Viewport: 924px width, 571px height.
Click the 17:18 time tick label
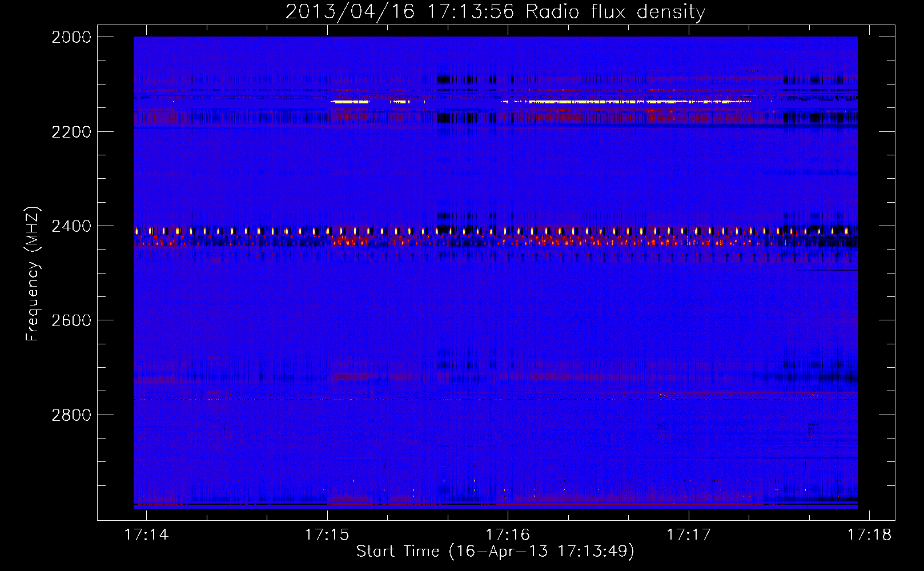pyautogui.click(x=869, y=535)
